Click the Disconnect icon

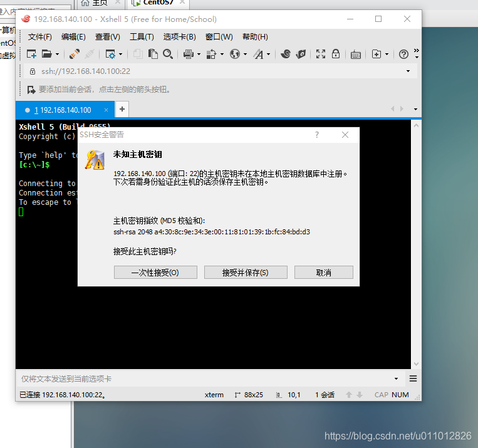[90, 54]
